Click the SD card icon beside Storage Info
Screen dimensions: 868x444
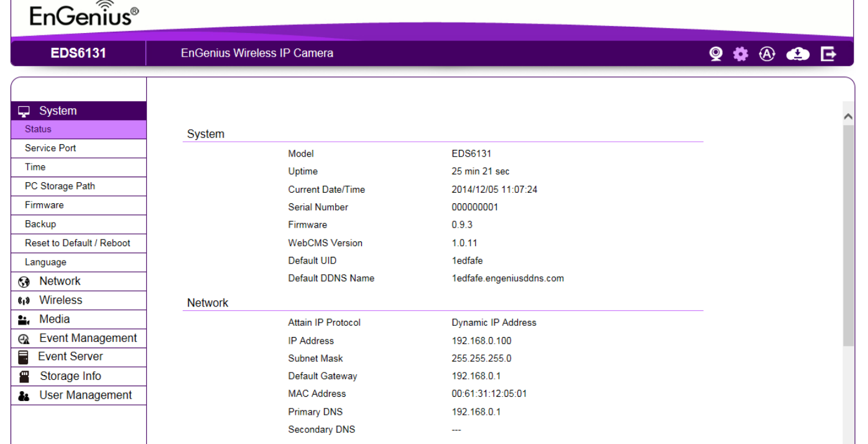pos(25,376)
